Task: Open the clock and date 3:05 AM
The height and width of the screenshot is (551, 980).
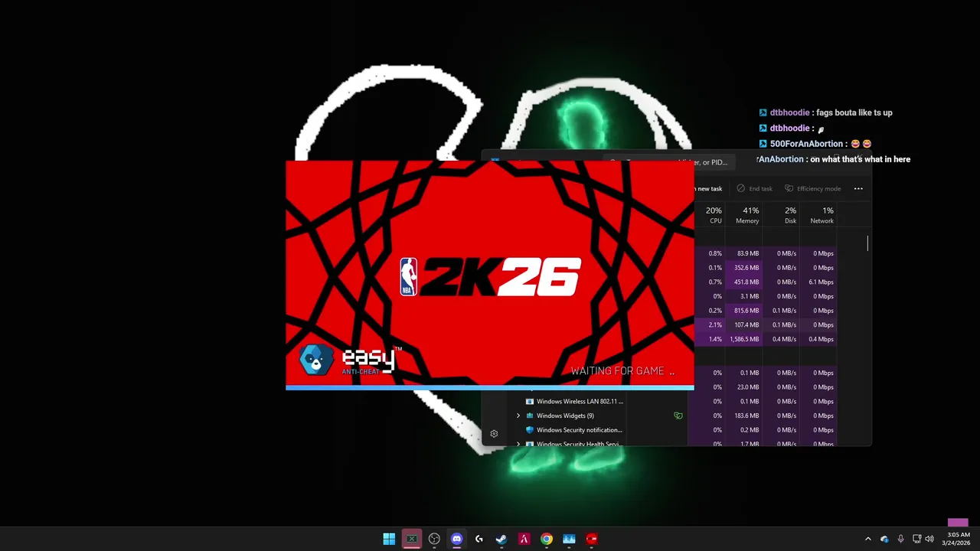Action: (x=956, y=539)
